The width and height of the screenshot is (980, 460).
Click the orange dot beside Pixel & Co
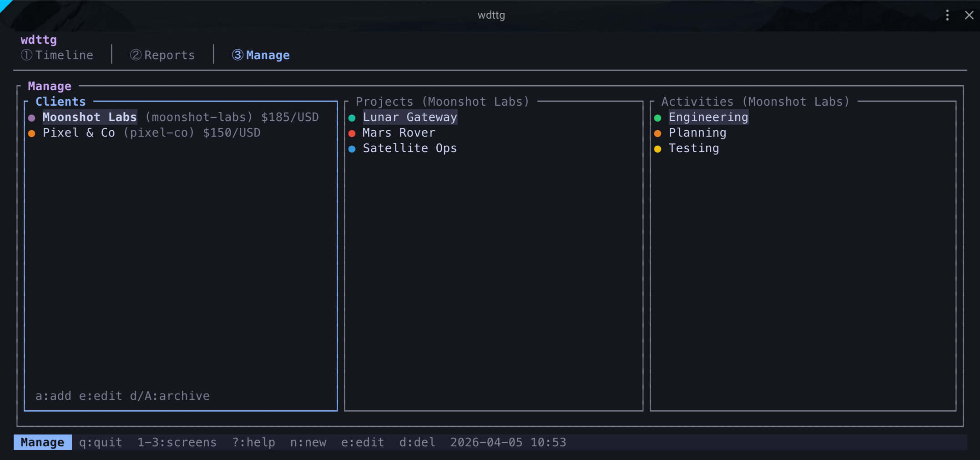pos(32,133)
